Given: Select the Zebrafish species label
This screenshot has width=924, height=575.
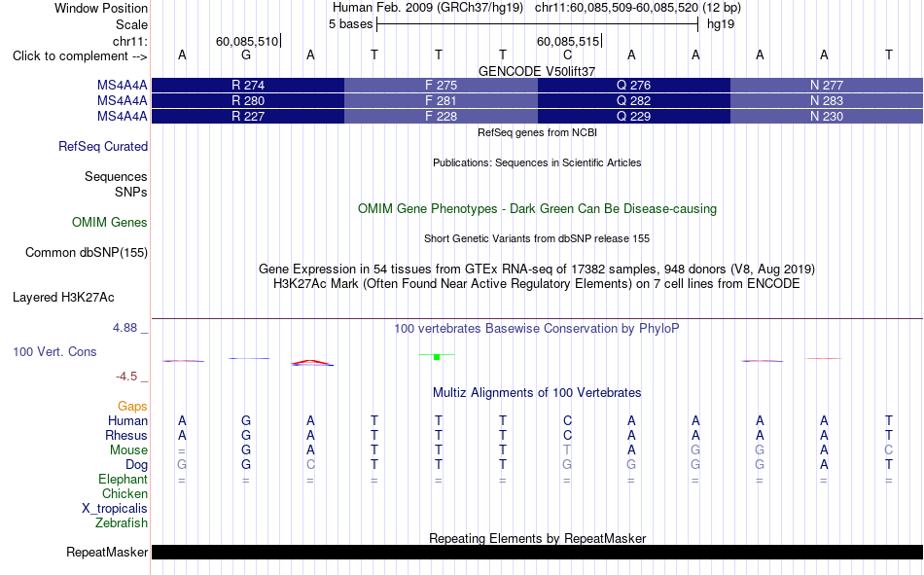Looking at the screenshot, I should 122,522.
